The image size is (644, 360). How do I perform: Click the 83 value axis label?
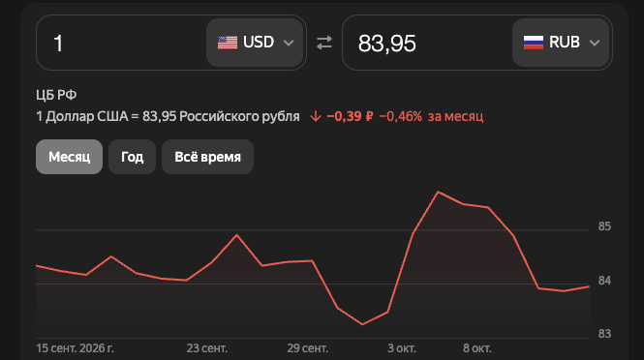tap(604, 334)
